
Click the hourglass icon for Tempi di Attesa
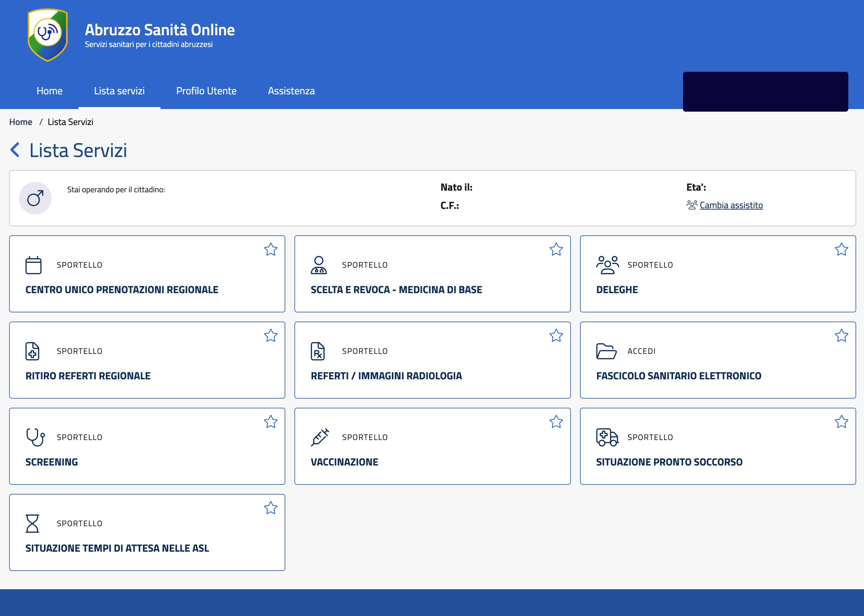click(x=32, y=523)
